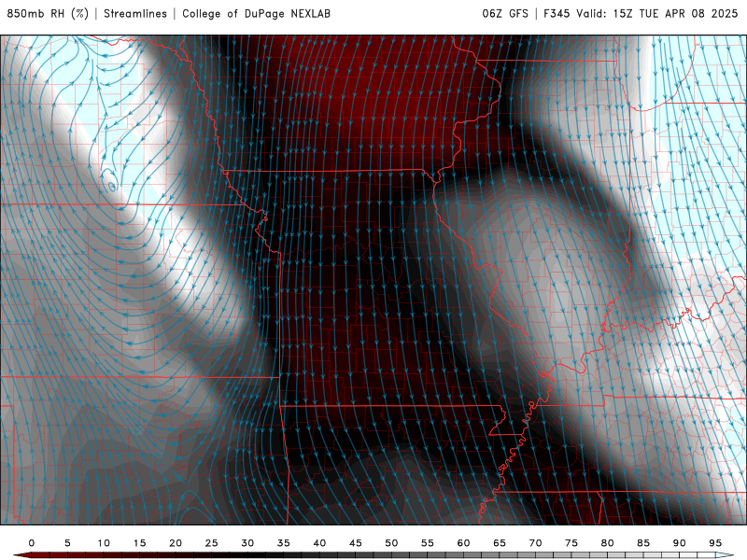Select the "40" label on the color scale
The height and width of the screenshot is (560, 747).
pyautogui.click(x=319, y=543)
